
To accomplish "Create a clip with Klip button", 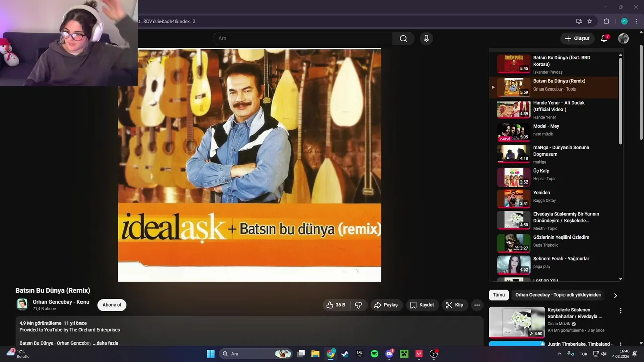I will [454, 305].
